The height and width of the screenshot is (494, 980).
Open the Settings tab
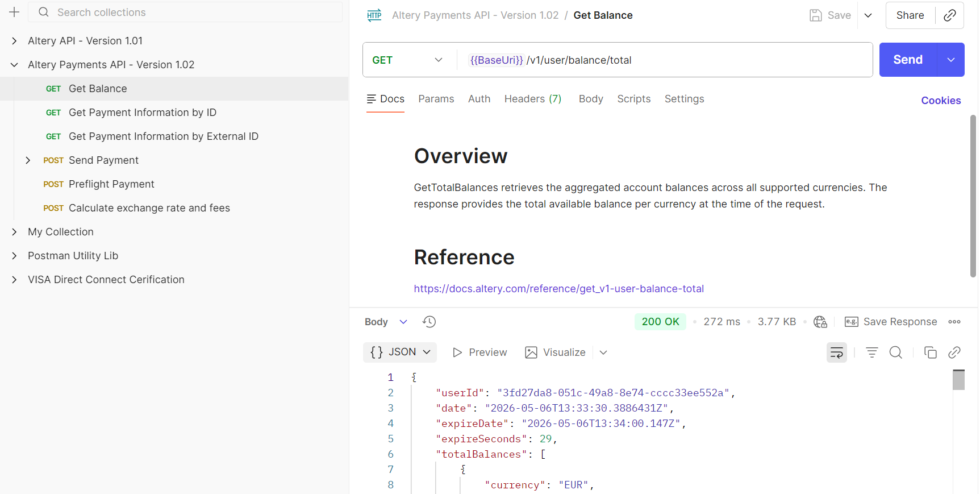pyautogui.click(x=685, y=99)
